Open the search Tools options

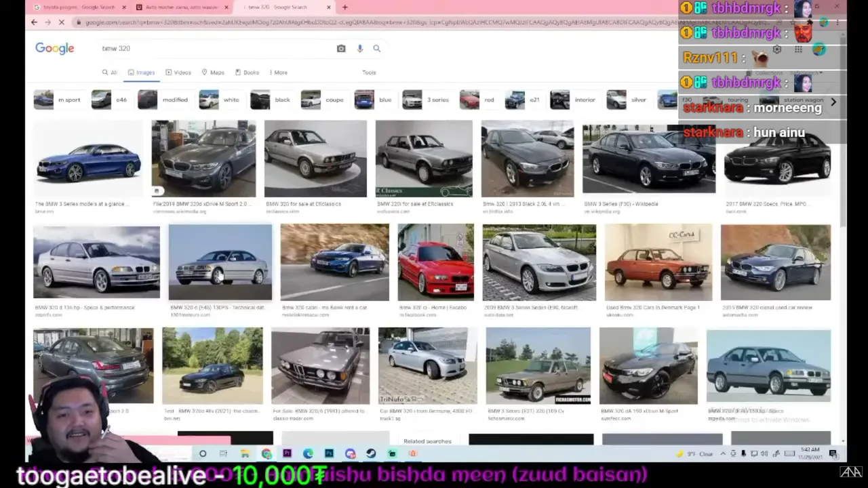click(x=369, y=73)
